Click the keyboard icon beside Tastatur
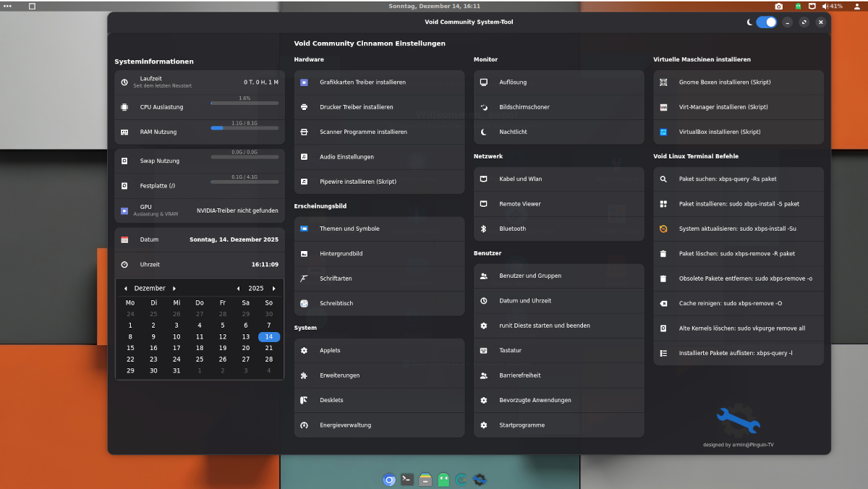The height and width of the screenshot is (489, 868). (484, 351)
